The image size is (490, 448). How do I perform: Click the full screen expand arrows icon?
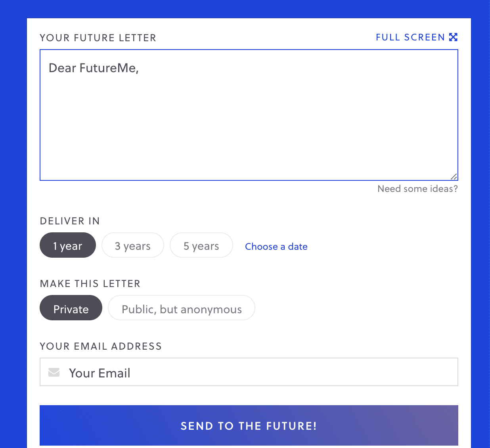453,37
